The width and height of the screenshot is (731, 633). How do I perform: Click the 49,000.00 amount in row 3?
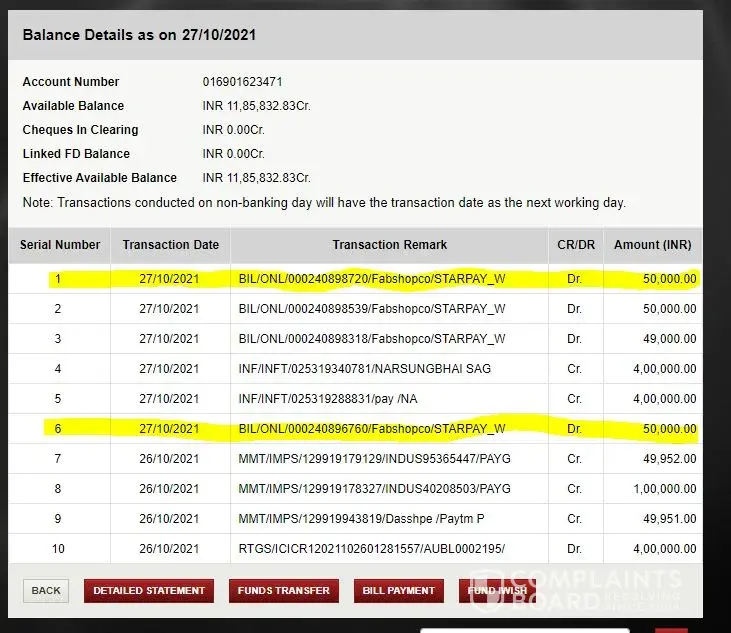[x=669, y=339]
